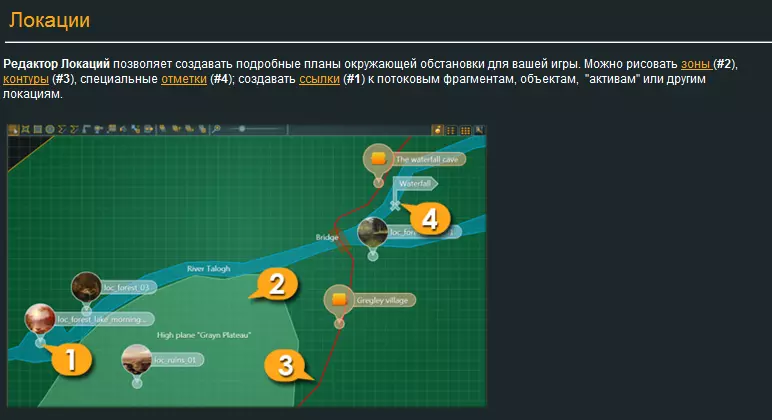This screenshot has height=420, width=772.
Task: Choose the square rectangle-zone tool icon
Action: tap(37, 129)
